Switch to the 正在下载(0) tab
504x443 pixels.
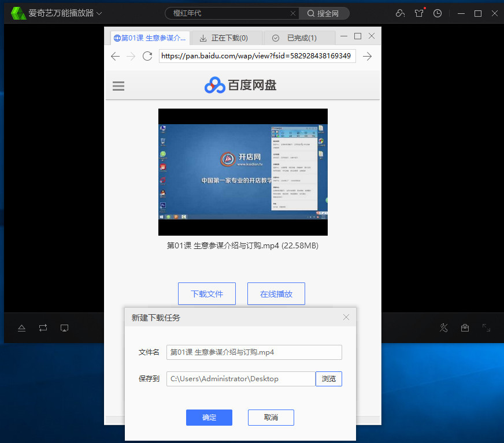click(x=227, y=38)
